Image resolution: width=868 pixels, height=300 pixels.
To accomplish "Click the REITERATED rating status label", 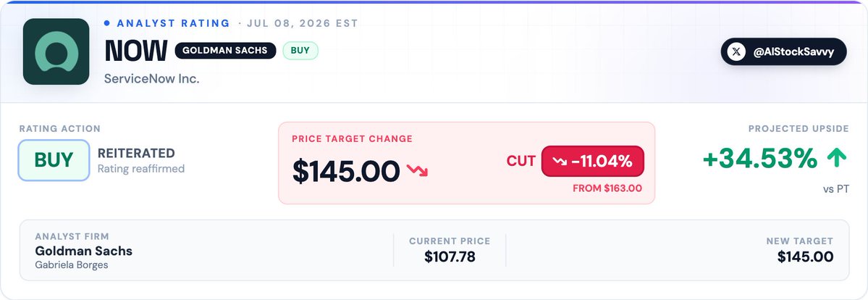I will 136,153.
